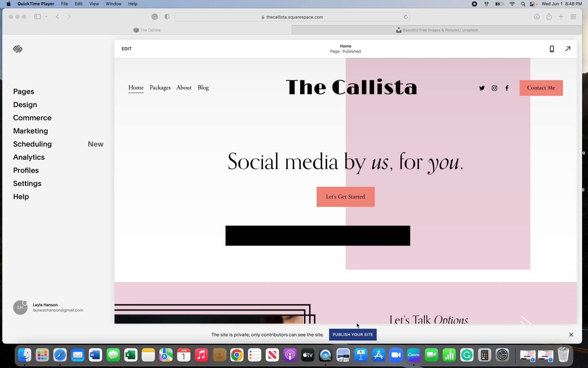Click the PUBLISH YOUR SITE button
The width and height of the screenshot is (588, 368).
click(x=353, y=335)
